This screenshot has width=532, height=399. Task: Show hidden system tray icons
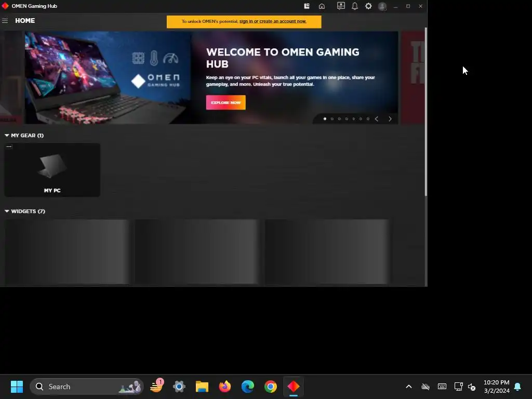point(409,387)
